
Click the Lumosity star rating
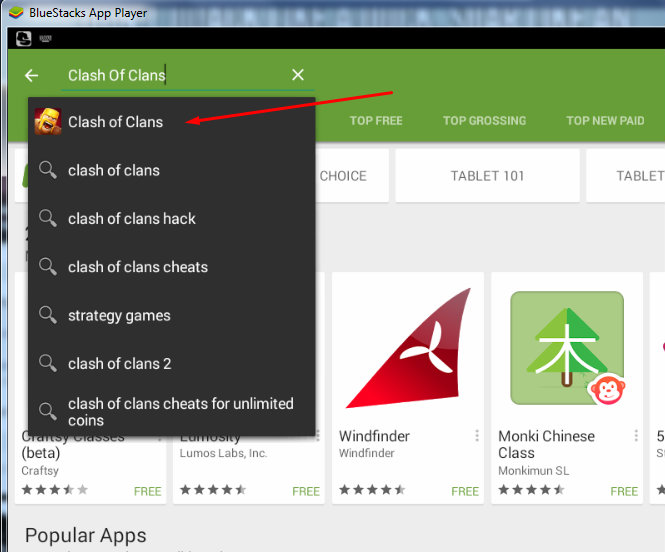click(213, 490)
